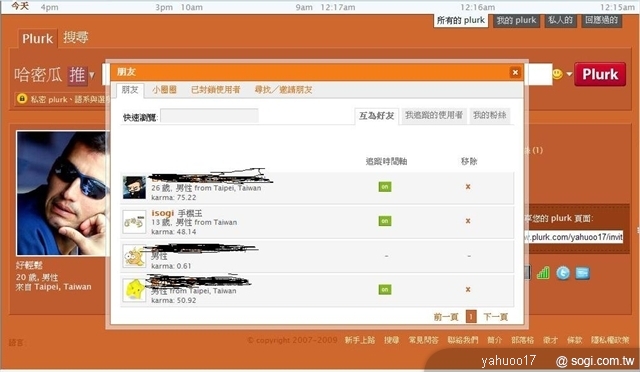Open 我追蹤的使用者 tab
The image size is (640, 372).
tap(434, 116)
